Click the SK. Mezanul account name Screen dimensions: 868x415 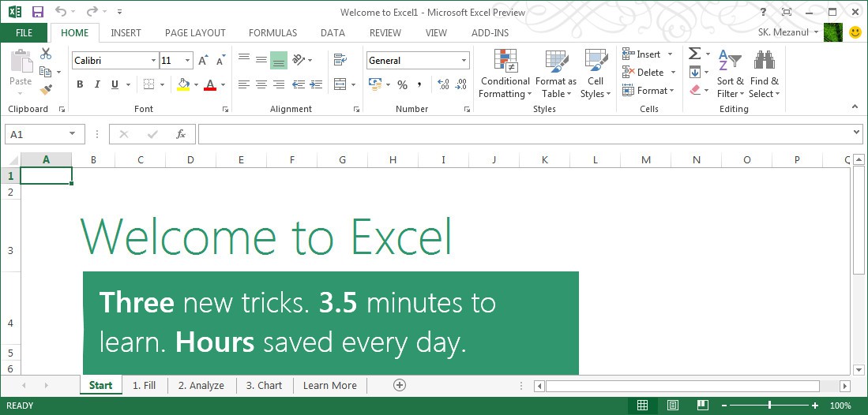[783, 32]
